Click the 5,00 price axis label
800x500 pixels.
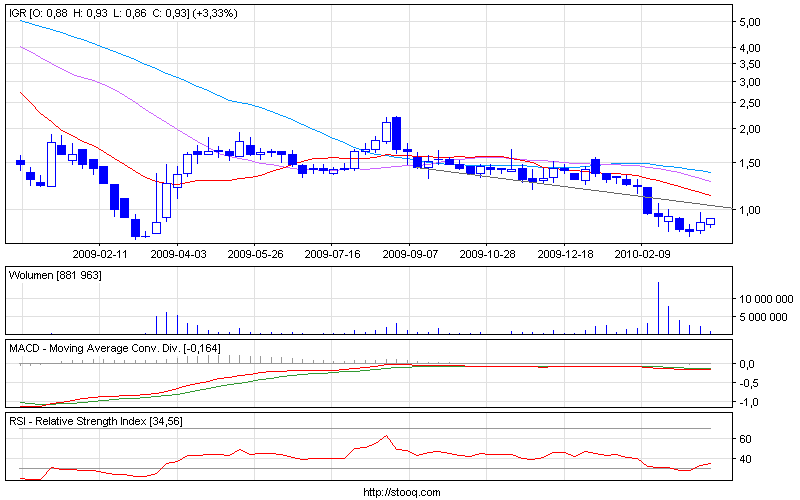click(749, 22)
